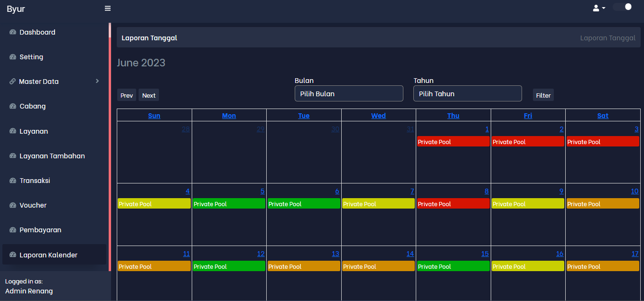Switch the dark mode toggle
This screenshot has height=301, width=644.
pos(623,7)
